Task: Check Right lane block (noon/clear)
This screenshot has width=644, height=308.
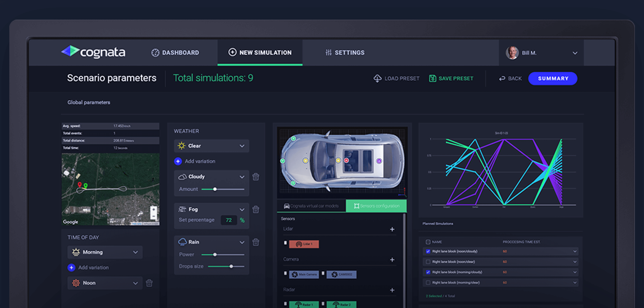Action: coord(428,262)
